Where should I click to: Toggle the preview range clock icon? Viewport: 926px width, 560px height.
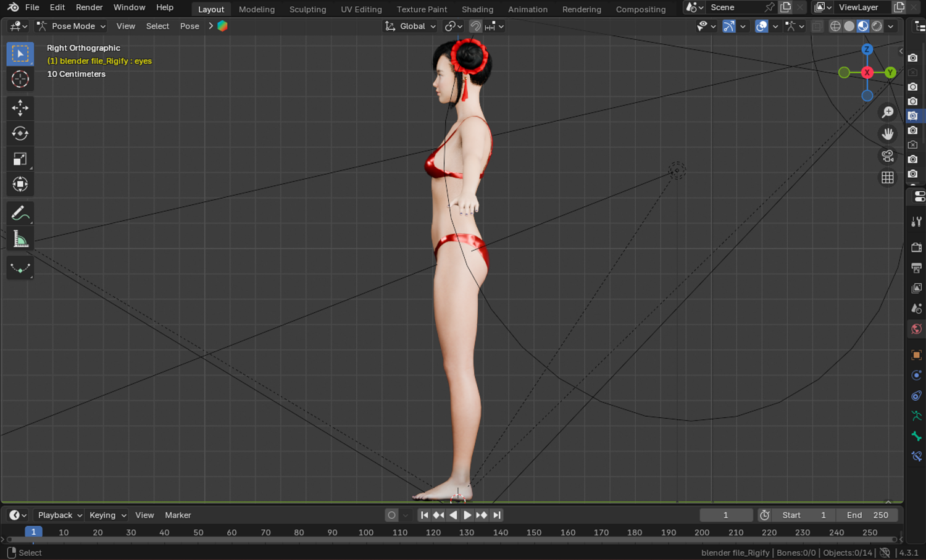764,515
